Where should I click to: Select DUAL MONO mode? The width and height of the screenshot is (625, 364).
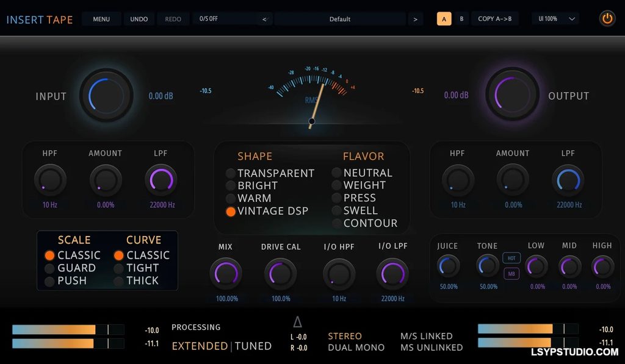pyautogui.click(x=356, y=348)
